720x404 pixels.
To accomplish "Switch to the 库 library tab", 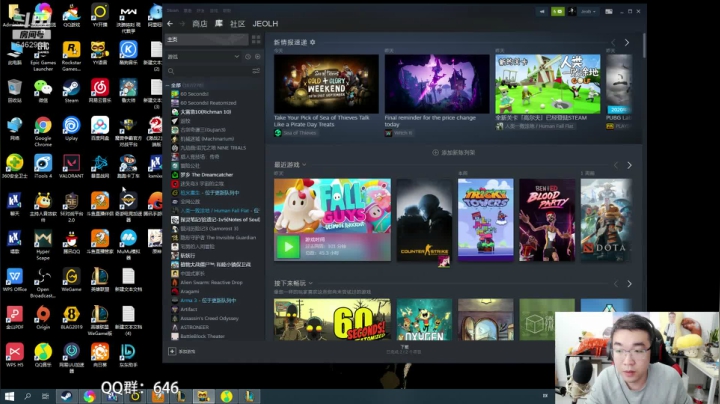I will (219, 23).
